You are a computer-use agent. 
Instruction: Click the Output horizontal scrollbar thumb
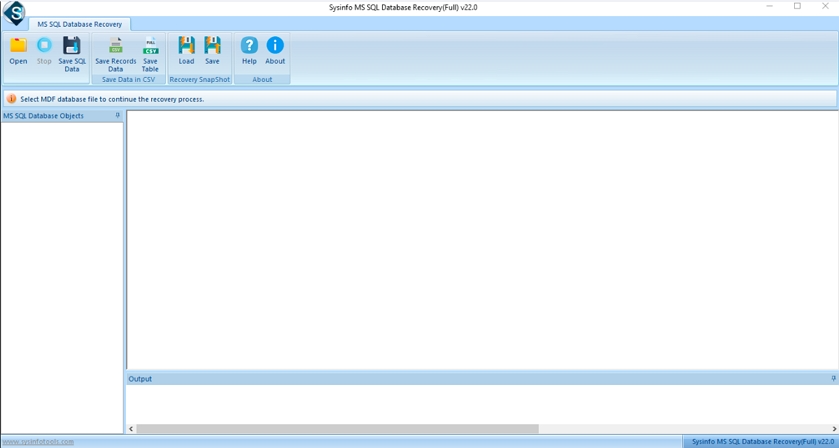(x=336, y=429)
